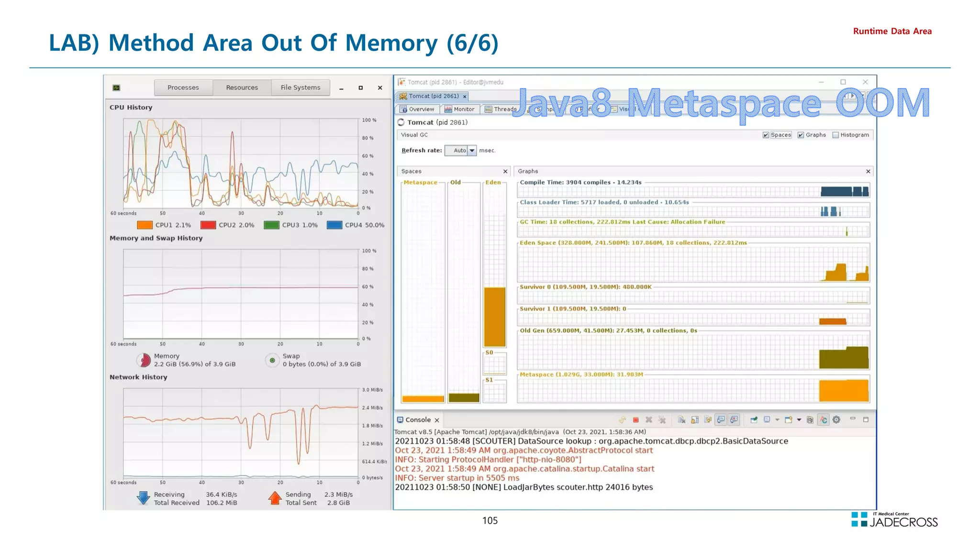Click the Clear Console icon

682,420
